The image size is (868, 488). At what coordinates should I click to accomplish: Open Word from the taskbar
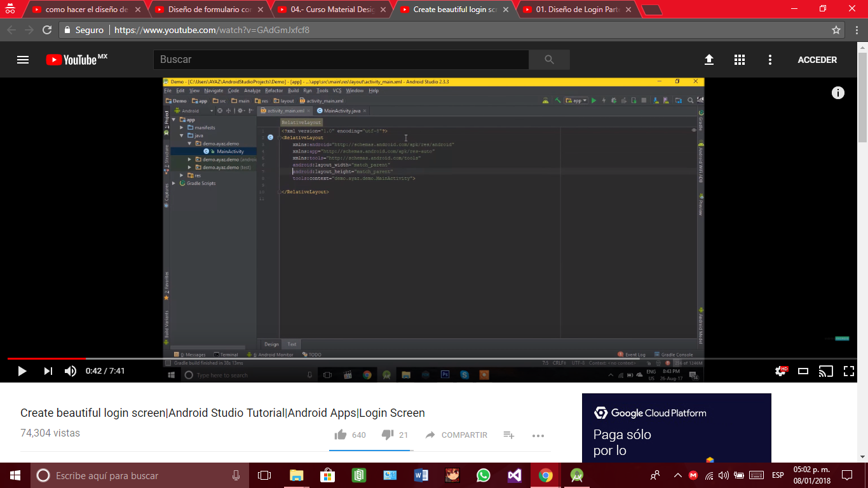click(421, 475)
